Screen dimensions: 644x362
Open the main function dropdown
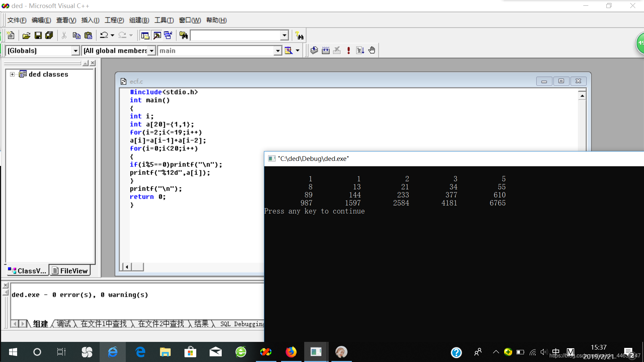pyautogui.click(x=277, y=51)
